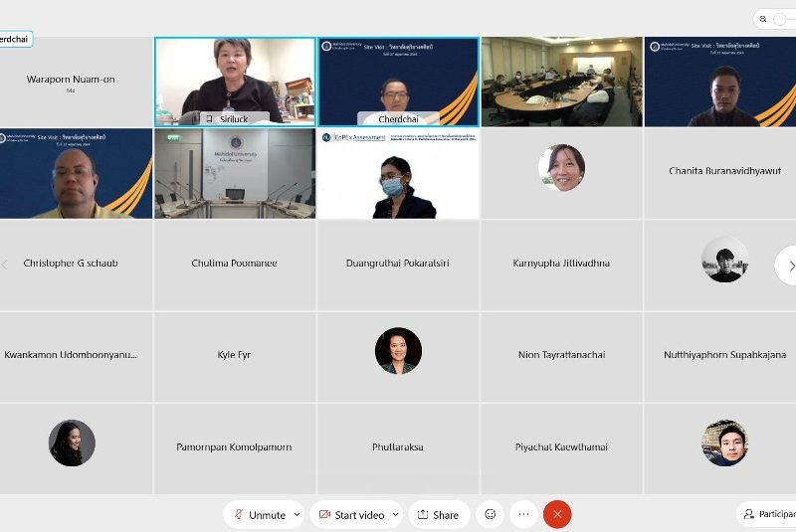
Task: Select the masked presenter video tile
Action: (x=398, y=174)
